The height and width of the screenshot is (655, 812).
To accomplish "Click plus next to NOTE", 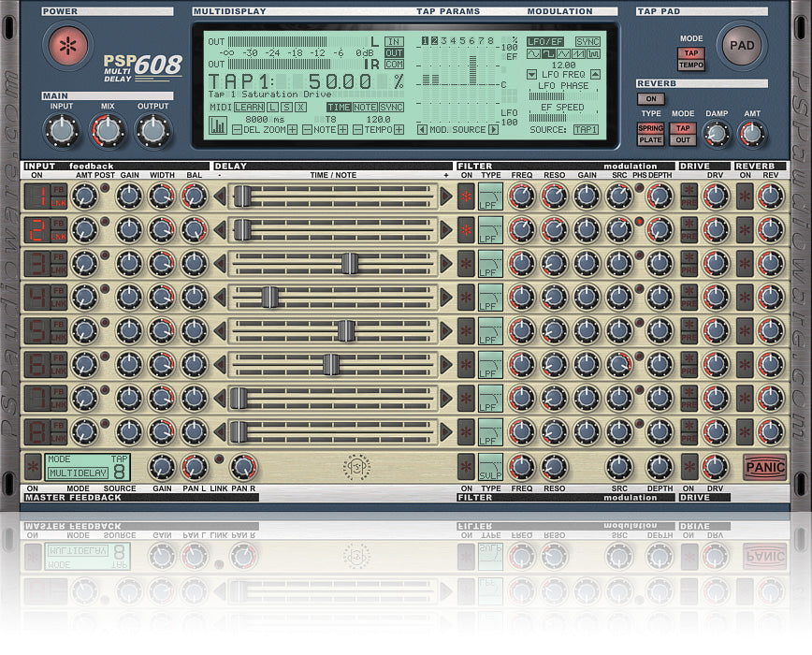I will click(x=342, y=129).
